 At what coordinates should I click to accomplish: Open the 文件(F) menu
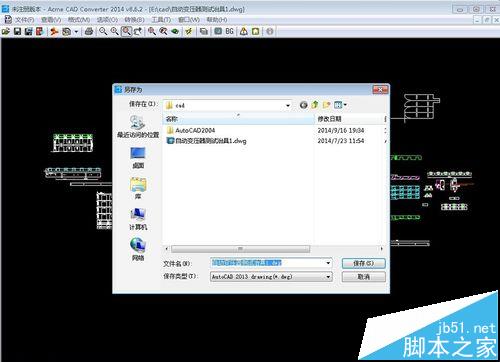tap(24, 20)
